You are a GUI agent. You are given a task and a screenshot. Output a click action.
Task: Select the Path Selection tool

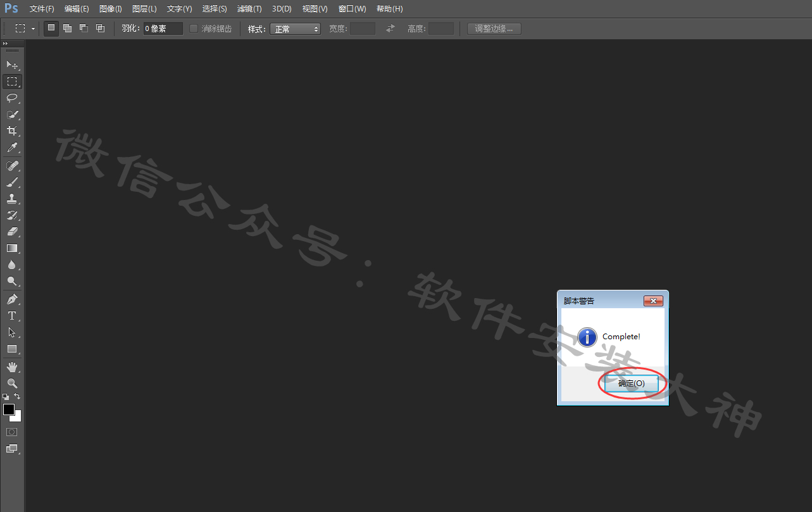pyautogui.click(x=12, y=332)
